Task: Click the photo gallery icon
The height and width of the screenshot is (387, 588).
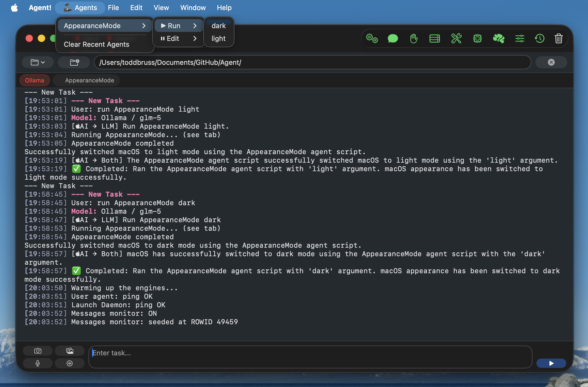Action: click(70, 351)
